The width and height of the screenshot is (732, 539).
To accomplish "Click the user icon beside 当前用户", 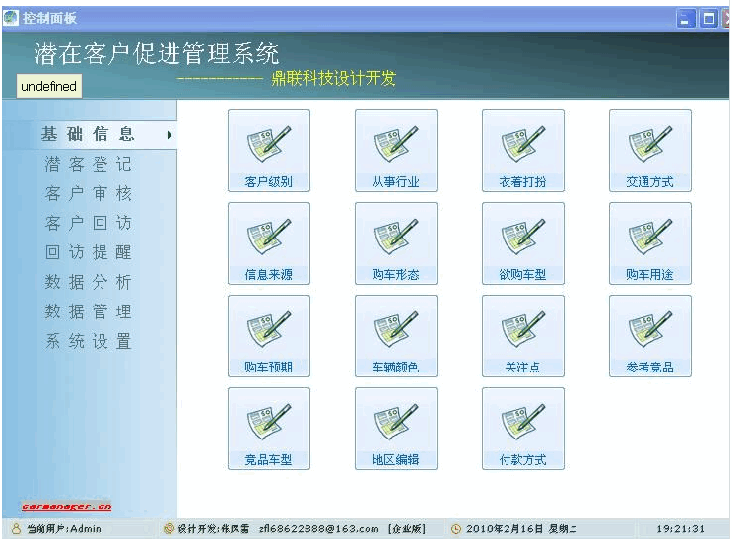I will (16, 528).
